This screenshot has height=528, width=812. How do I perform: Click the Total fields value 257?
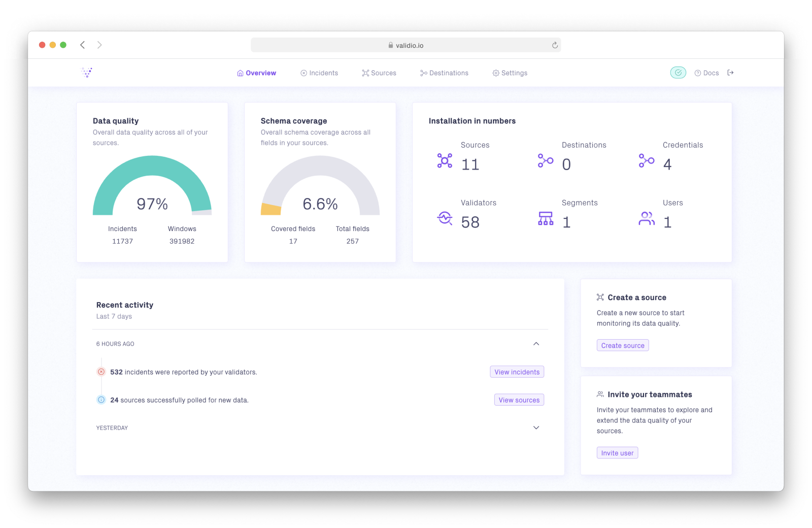352,241
